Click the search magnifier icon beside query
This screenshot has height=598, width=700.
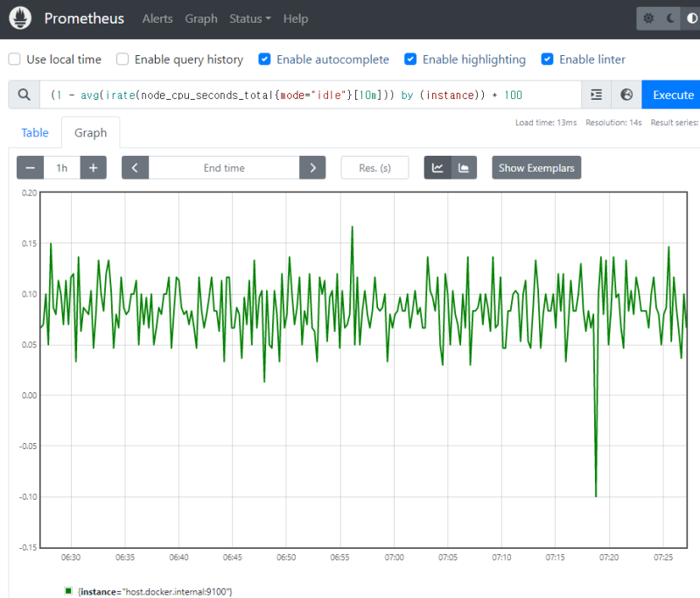[x=24, y=95]
